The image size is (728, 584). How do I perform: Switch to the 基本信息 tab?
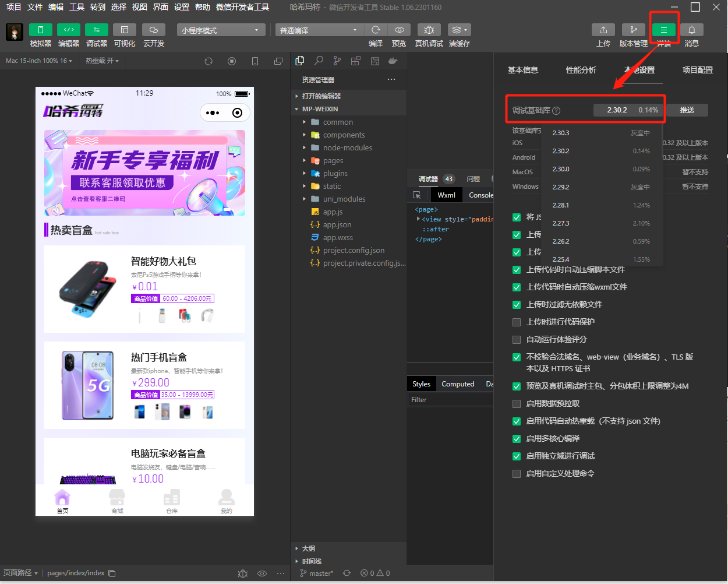pos(523,70)
